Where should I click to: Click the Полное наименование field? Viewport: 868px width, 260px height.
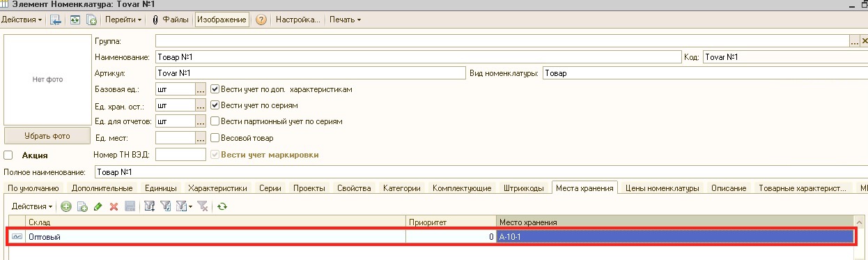pos(481,172)
